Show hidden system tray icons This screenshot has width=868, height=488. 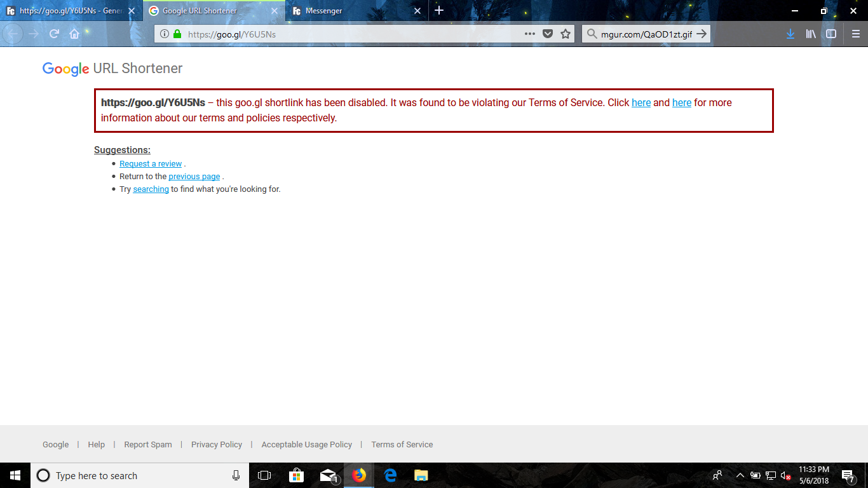click(x=740, y=475)
